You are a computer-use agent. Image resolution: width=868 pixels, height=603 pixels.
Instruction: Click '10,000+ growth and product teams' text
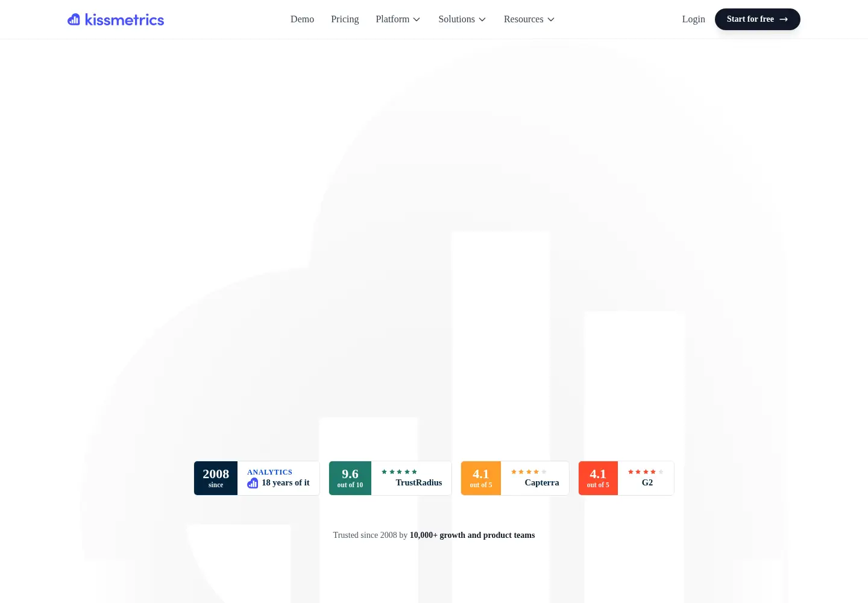pyautogui.click(x=473, y=535)
